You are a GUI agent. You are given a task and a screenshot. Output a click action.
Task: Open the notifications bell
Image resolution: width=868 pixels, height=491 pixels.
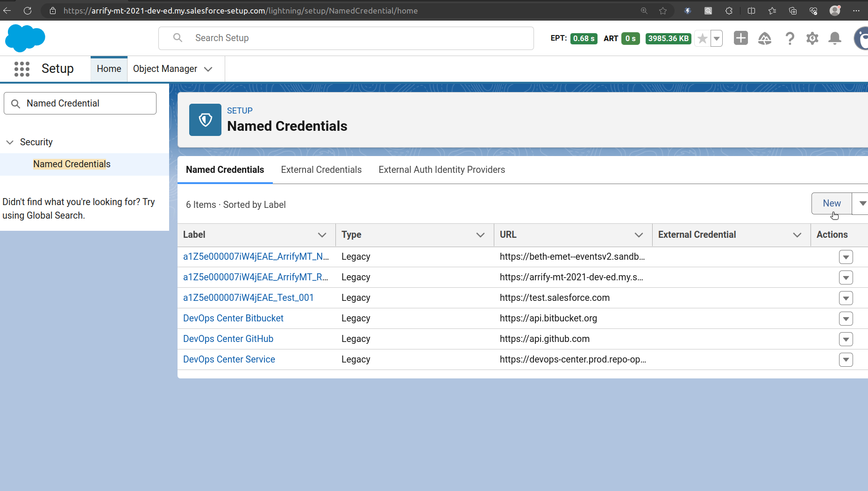pos(834,38)
